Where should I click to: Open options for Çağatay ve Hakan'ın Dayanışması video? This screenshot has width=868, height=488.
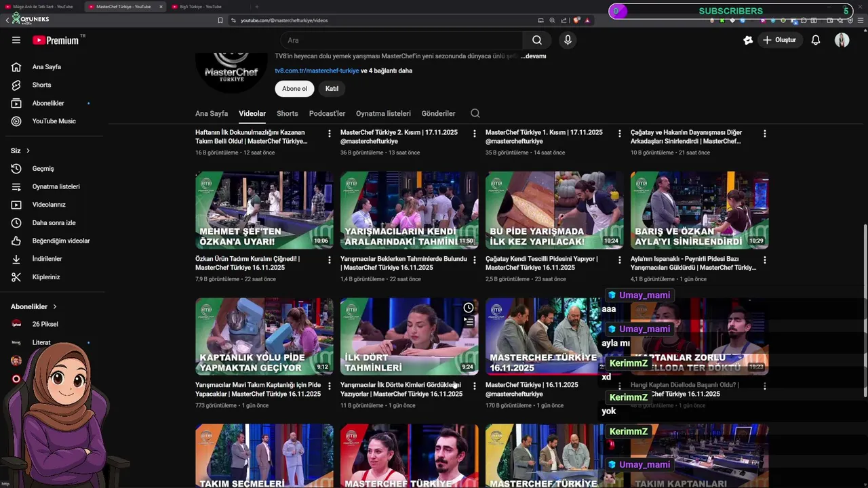point(765,134)
